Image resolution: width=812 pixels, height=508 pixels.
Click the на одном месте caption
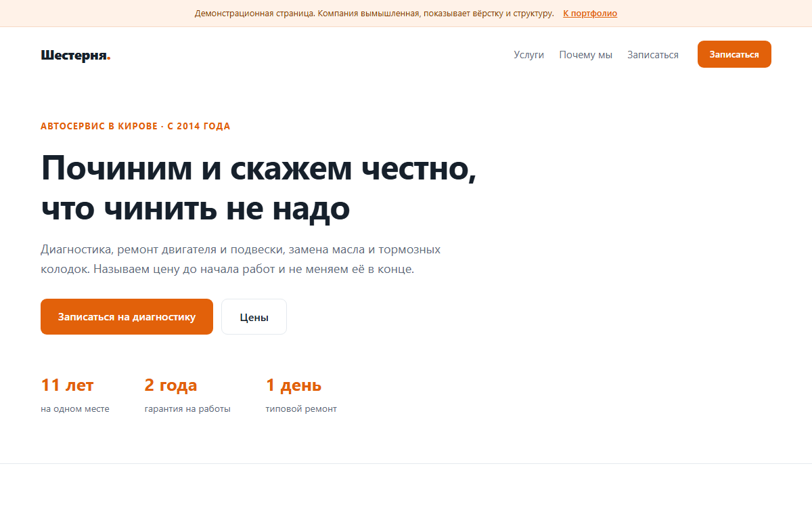click(x=75, y=409)
